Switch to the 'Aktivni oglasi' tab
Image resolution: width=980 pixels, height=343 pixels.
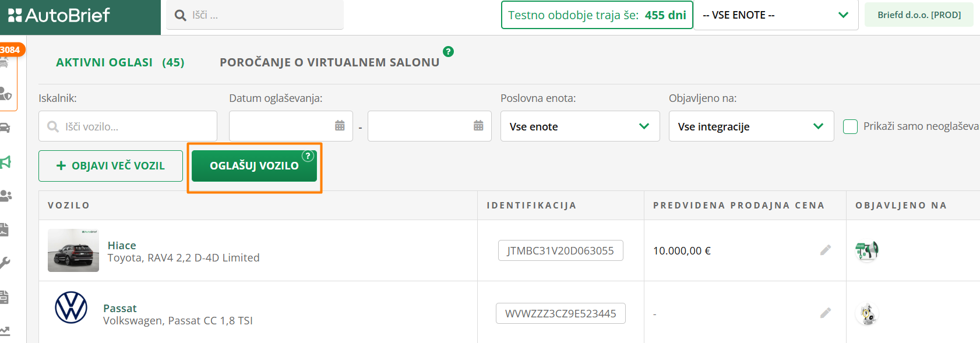(x=119, y=62)
